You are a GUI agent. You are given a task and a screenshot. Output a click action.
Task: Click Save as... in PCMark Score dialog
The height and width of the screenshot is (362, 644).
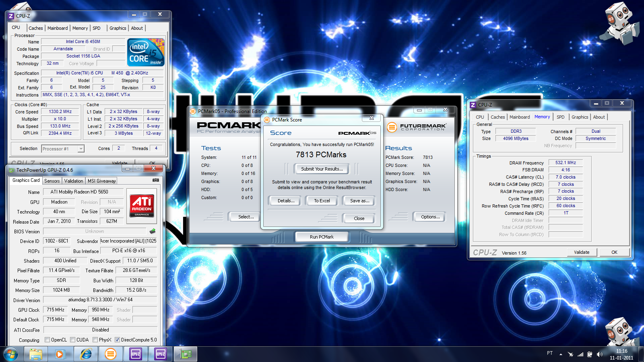click(359, 201)
